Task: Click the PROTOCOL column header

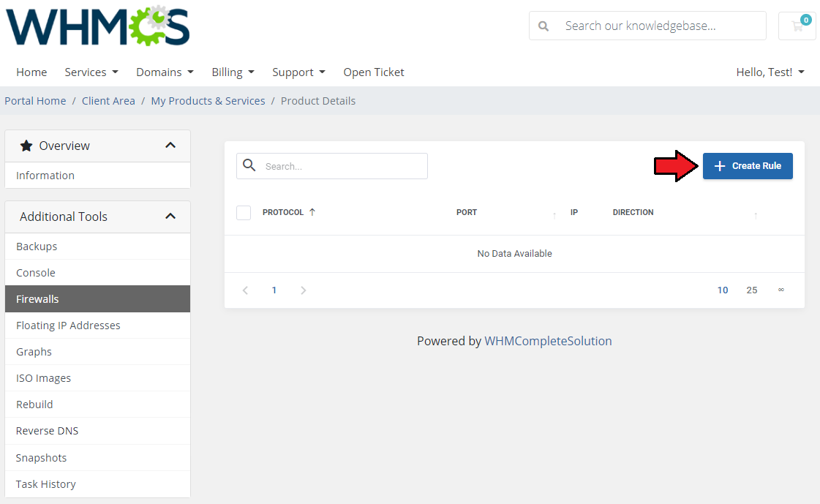Action: click(283, 212)
